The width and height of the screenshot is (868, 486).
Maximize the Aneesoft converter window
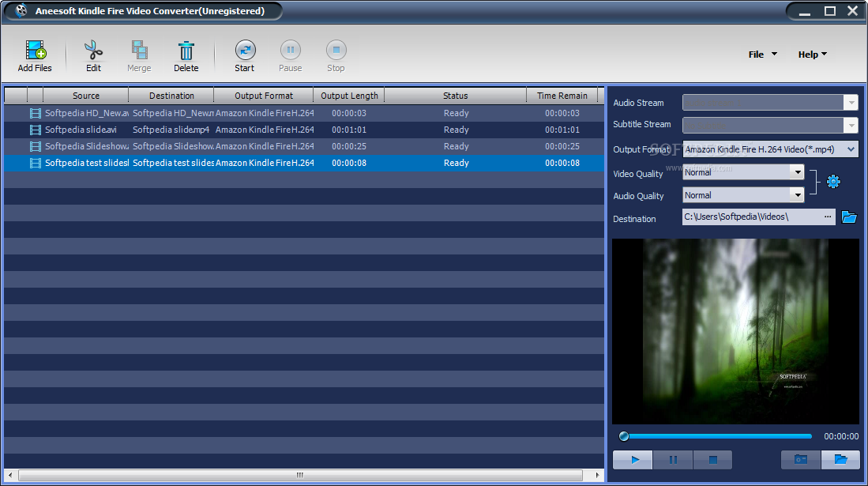coord(830,11)
